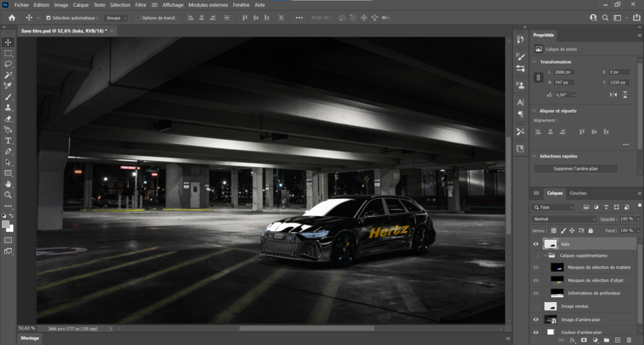Select the Eraser tool
This screenshot has width=644, height=345.
(x=8, y=119)
